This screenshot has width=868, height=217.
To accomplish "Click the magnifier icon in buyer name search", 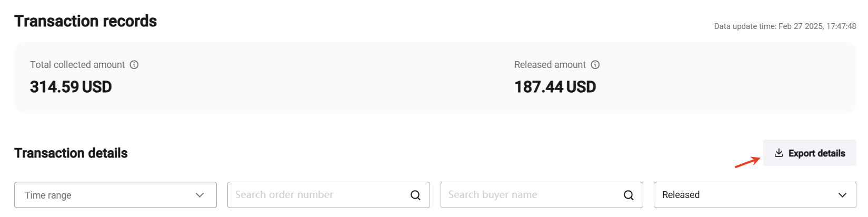I will point(628,195).
